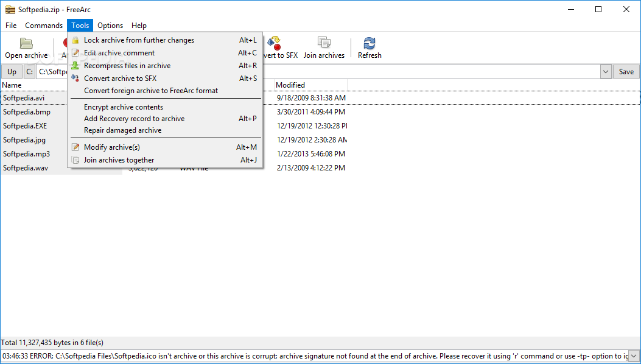This screenshot has height=364, width=641.
Task: Click the date 1/22/2013 5:46:08 PM
Action: (310, 154)
